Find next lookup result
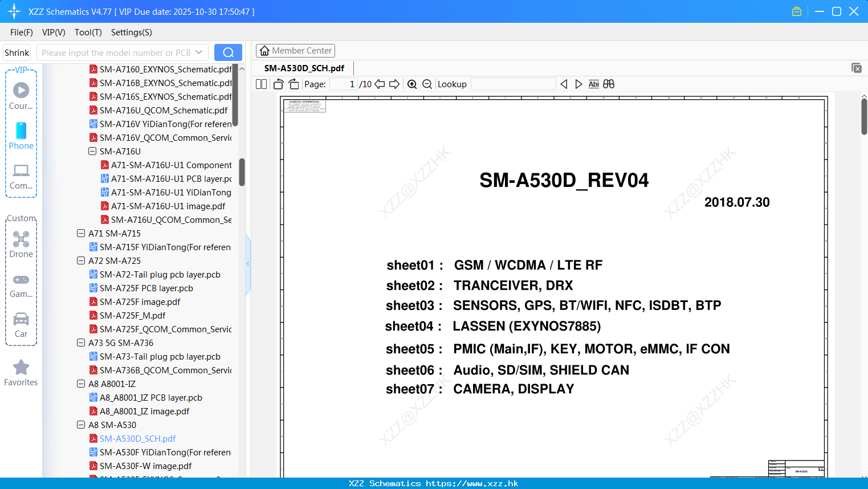 tap(578, 84)
